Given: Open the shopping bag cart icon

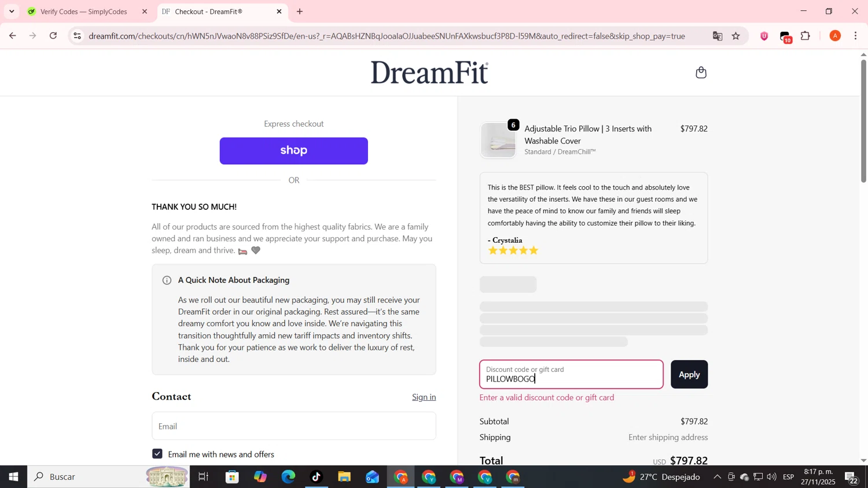Looking at the screenshot, I should (701, 72).
